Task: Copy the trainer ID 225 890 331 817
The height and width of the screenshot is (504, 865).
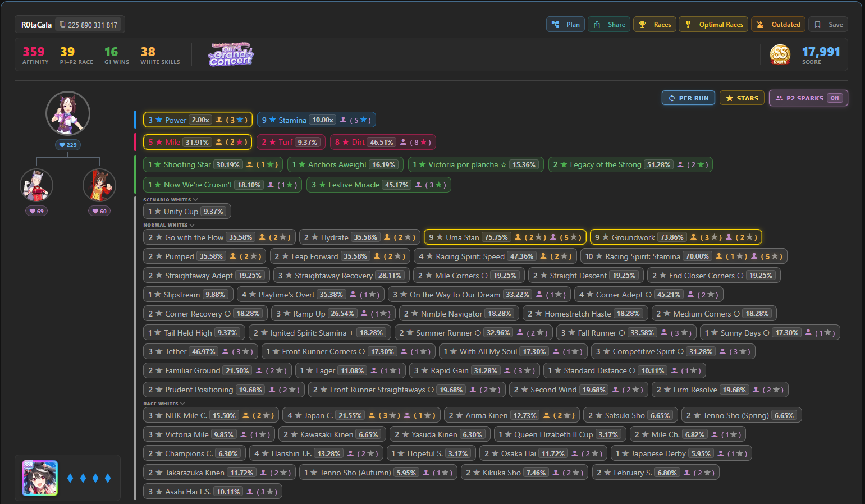Action: pyautogui.click(x=89, y=25)
